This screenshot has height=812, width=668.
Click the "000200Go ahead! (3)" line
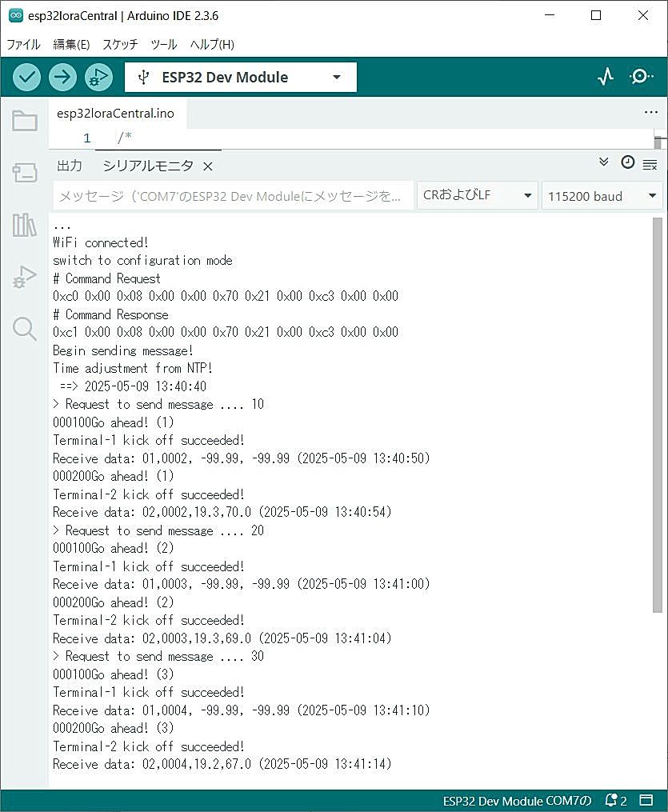[114, 728]
